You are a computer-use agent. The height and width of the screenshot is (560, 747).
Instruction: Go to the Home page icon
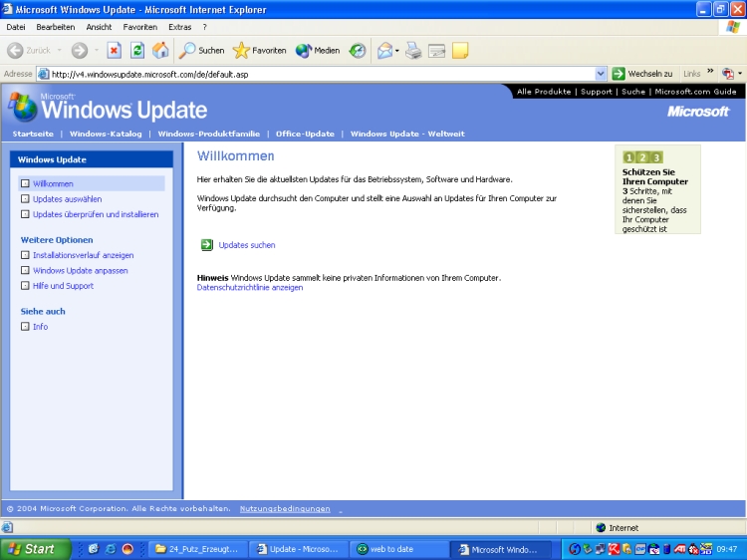tap(160, 51)
